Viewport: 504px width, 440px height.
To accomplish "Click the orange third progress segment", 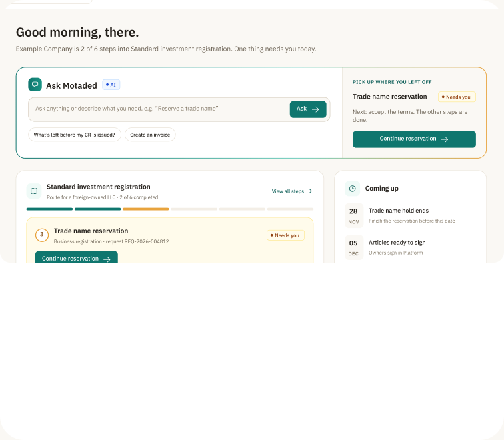I will tap(146, 209).
